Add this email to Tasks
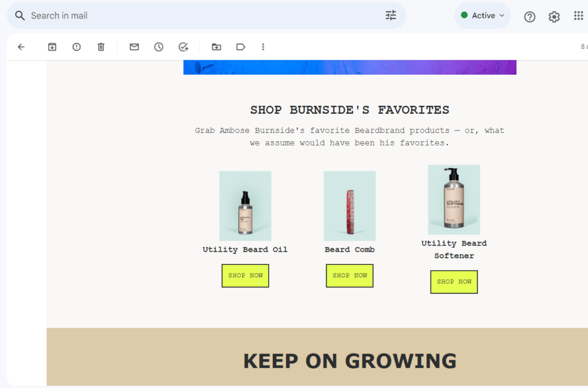Image resolution: width=588 pixels, height=388 pixels. point(183,47)
